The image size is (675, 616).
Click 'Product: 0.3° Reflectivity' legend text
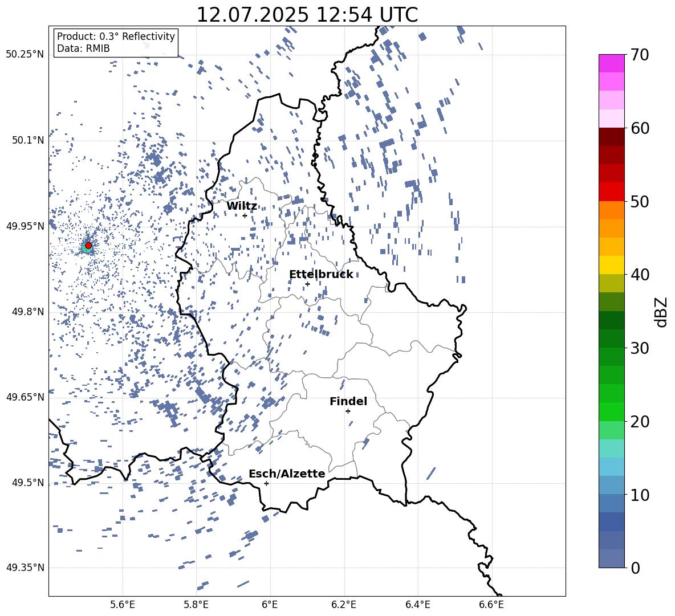point(116,36)
